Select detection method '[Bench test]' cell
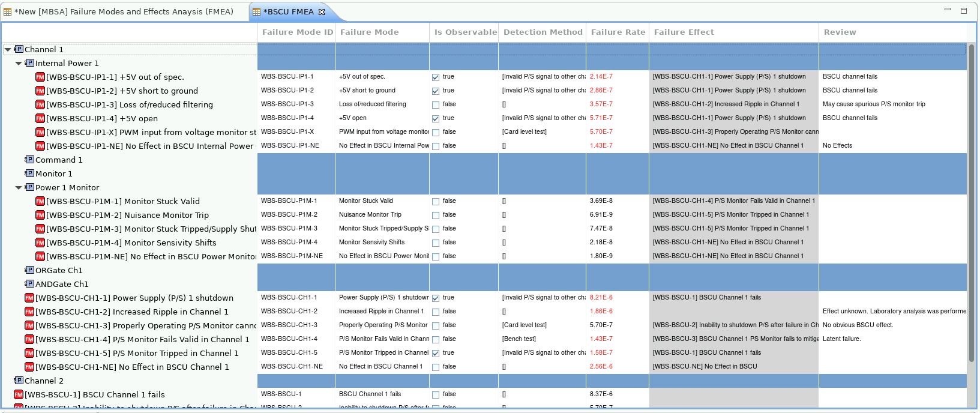The height and width of the screenshot is (413, 980). [543, 339]
